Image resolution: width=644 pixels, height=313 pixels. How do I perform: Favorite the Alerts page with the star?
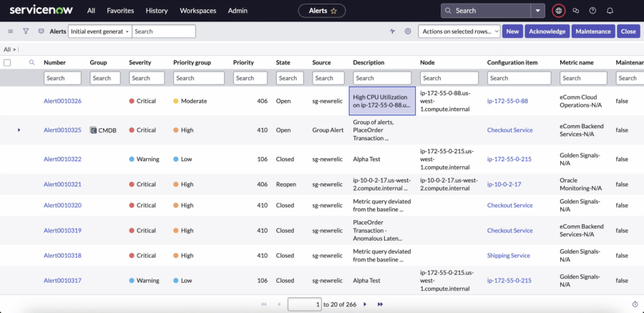333,11
